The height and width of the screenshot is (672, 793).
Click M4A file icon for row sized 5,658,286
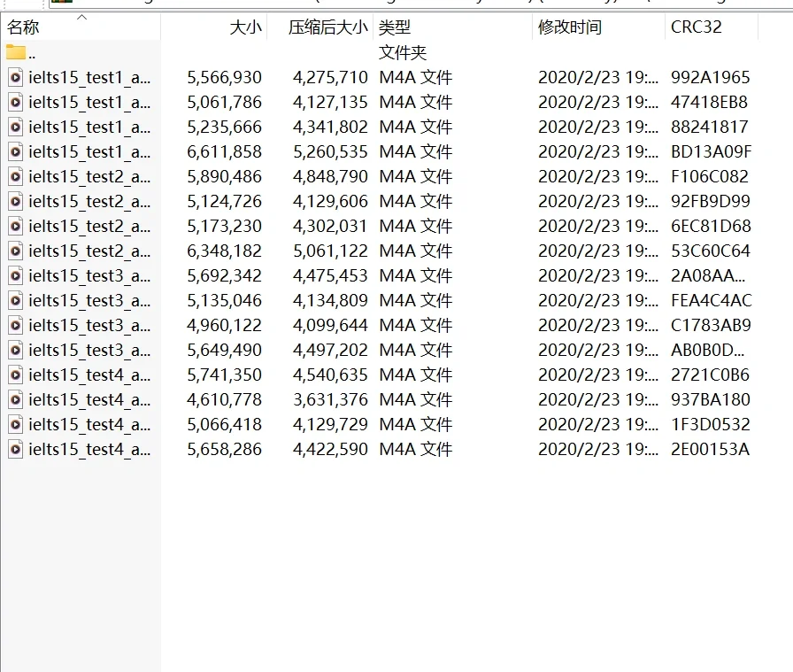[x=16, y=450]
